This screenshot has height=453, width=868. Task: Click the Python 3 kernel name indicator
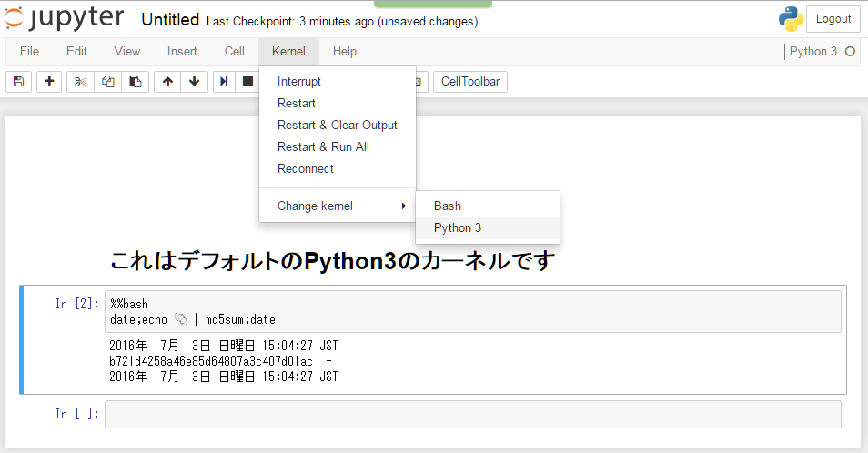[812, 52]
